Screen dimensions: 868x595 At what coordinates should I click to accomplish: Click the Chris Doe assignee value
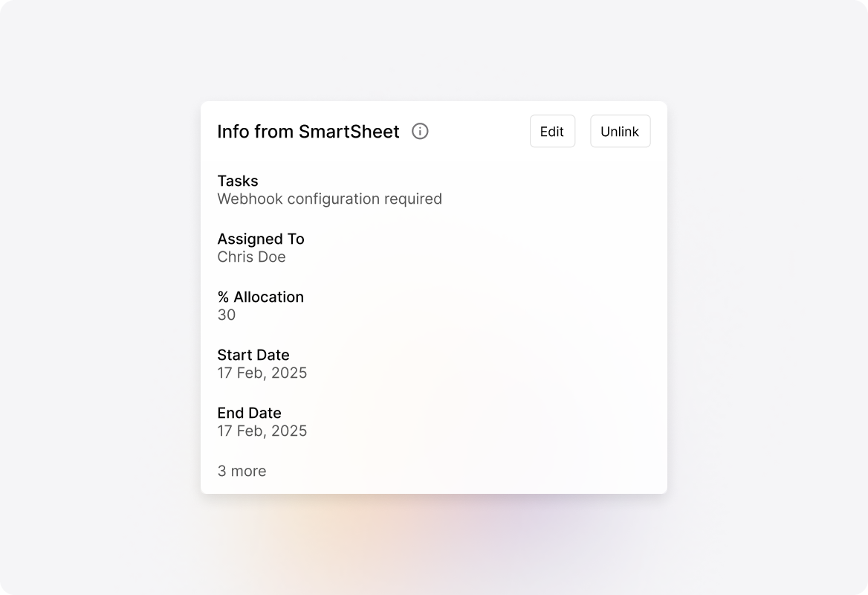click(251, 257)
